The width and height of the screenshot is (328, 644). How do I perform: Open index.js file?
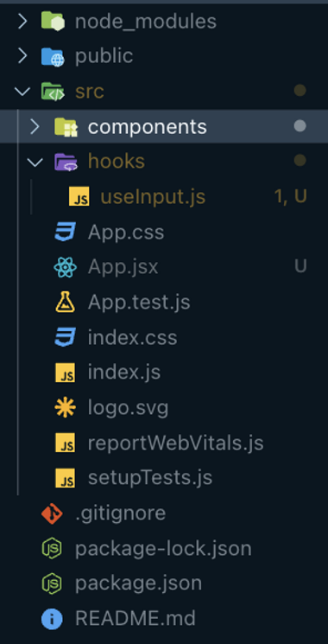coord(164,373)
